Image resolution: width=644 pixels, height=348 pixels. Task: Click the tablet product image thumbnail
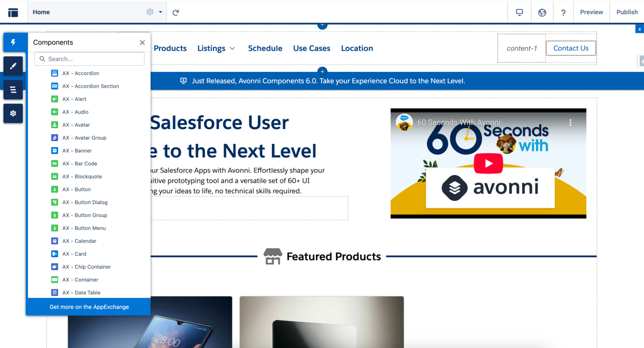pos(322,322)
